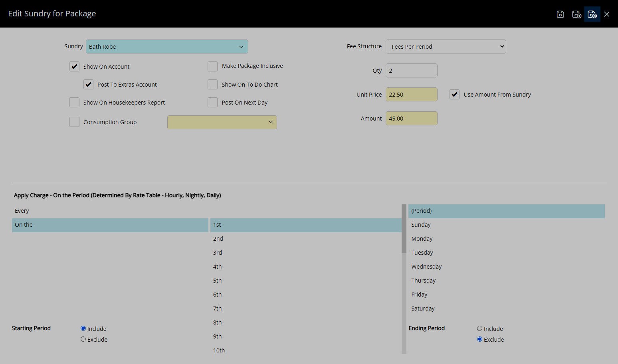
Task: Open the Sundry dropdown showing Bath Robe
Action: tap(167, 46)
